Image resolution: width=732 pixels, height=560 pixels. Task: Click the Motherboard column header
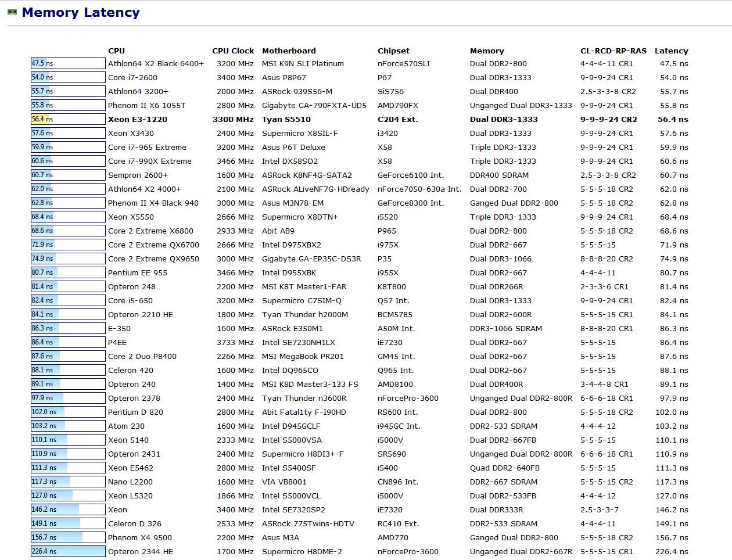click(289, 51)
